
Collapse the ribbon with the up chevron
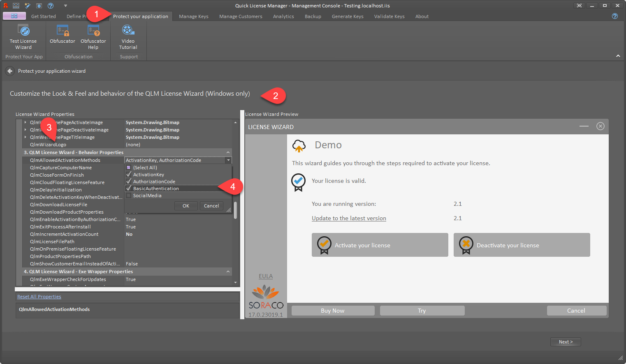coord(618,56)
